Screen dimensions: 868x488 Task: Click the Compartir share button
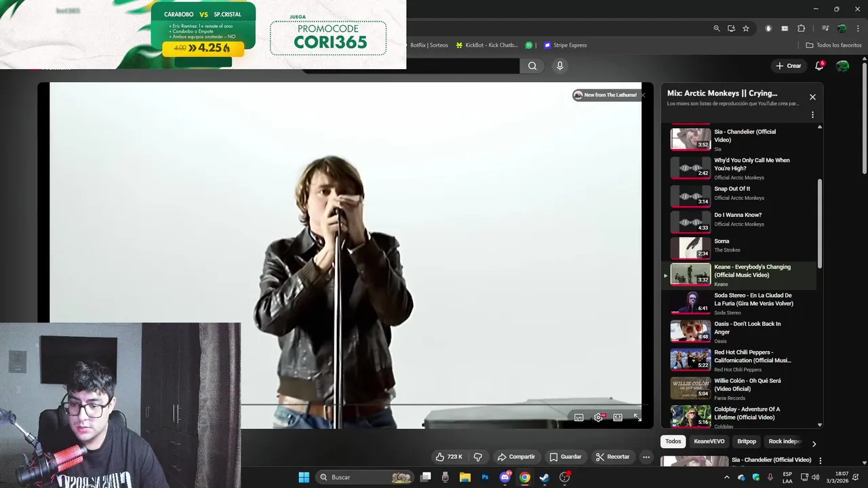coord(516,457)
